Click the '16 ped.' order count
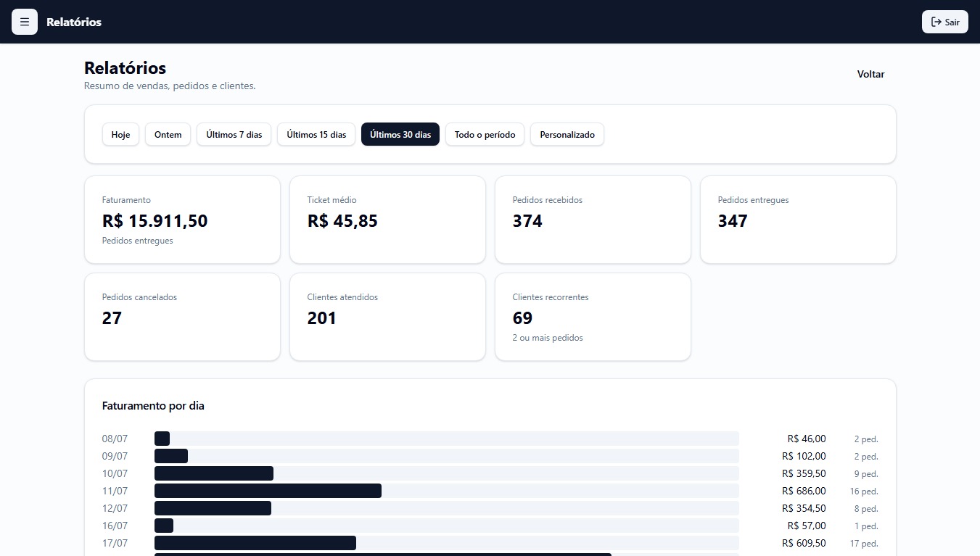 (864, 491)
